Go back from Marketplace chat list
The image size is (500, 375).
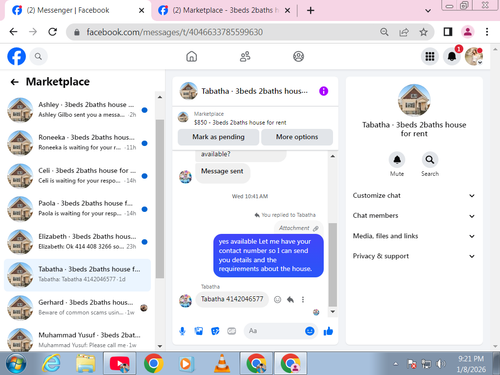point(14,82)
